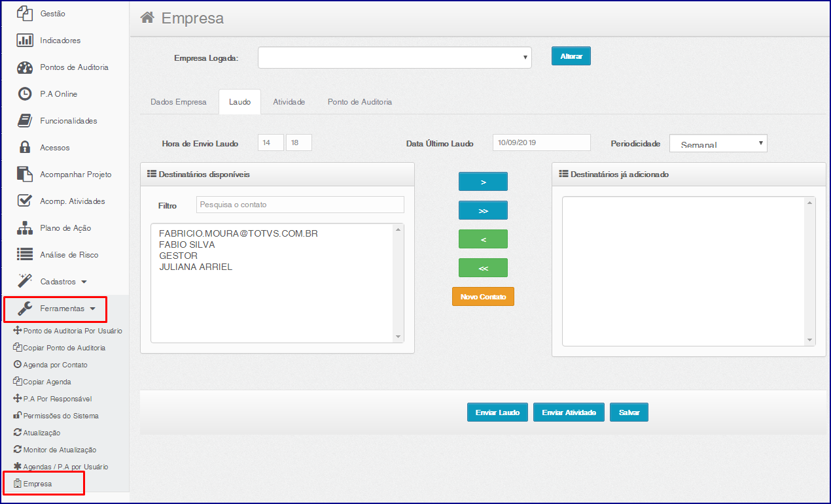Image resolution: width=831 pixels, height=504 pixels.
Task: Collapse the Ferramentas menu arrow
Action: coord(93,309)
